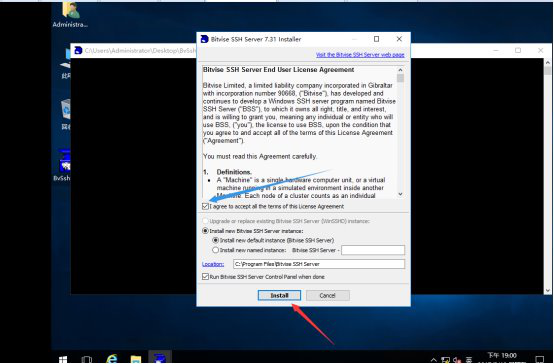The width and height of the screenshot is (554, 364).
Task: Click the Bitvise installer title bar icon
Action: [205, 39]
